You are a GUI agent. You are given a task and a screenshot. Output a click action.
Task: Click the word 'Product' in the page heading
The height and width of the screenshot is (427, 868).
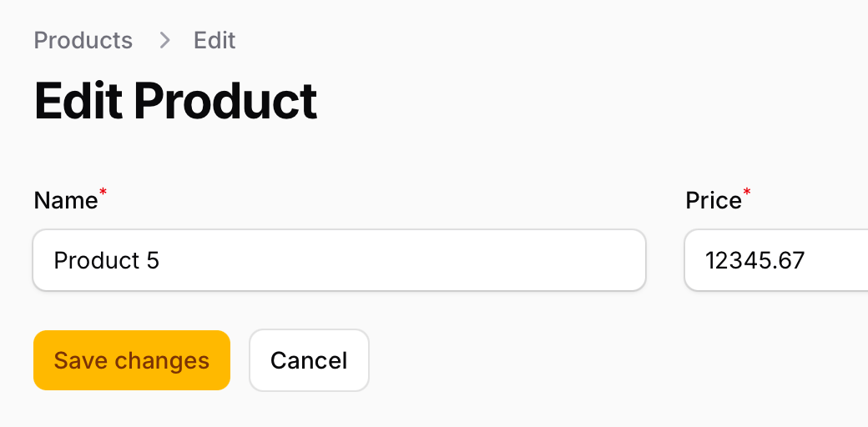[225, 101]
